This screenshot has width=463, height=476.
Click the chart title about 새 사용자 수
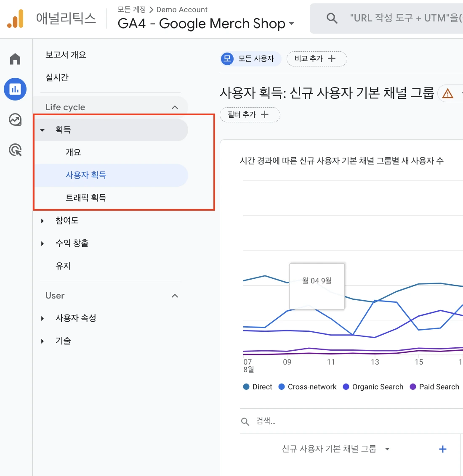pyautogui.click(x=342, y=161)
